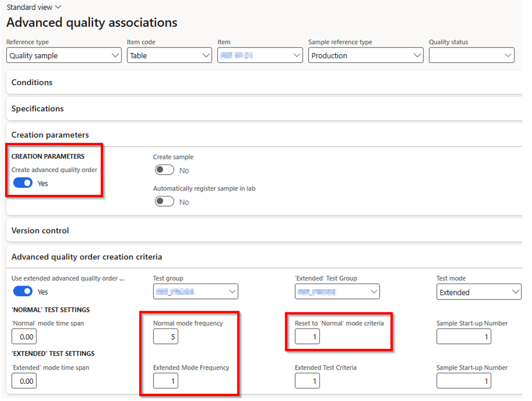The image size is (532, 401).
Task: Click Reset to 'Normal' mode criteria field
Action: click(307, 337)
